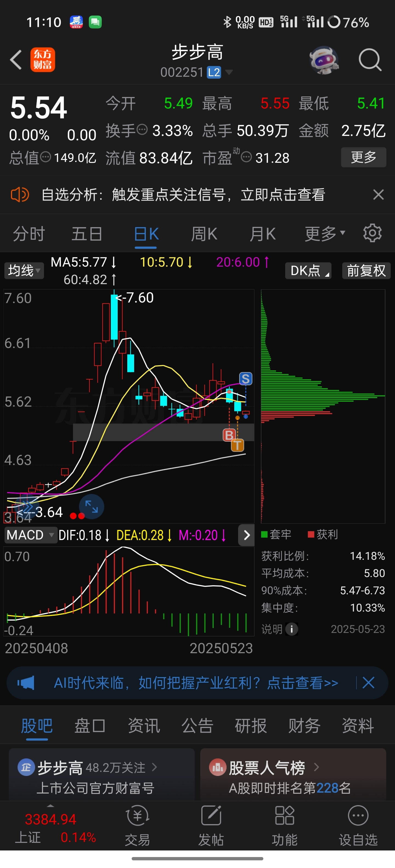Close the 自选分析 notification bar
395x868 pixels.
point(379,195)
